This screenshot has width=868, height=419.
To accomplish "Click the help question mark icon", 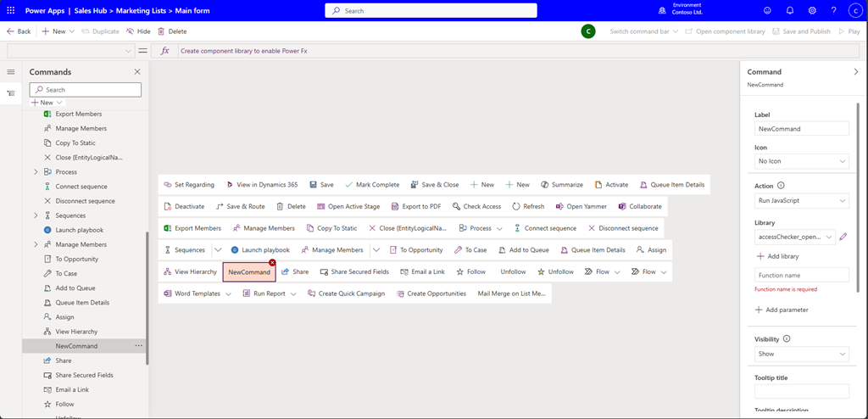I will 834,10.
